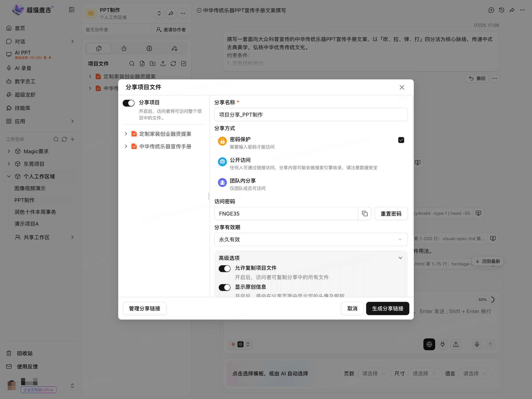The image size is (532, 399).
Task: Create a new folder in project files
Action: click(152, 64)
